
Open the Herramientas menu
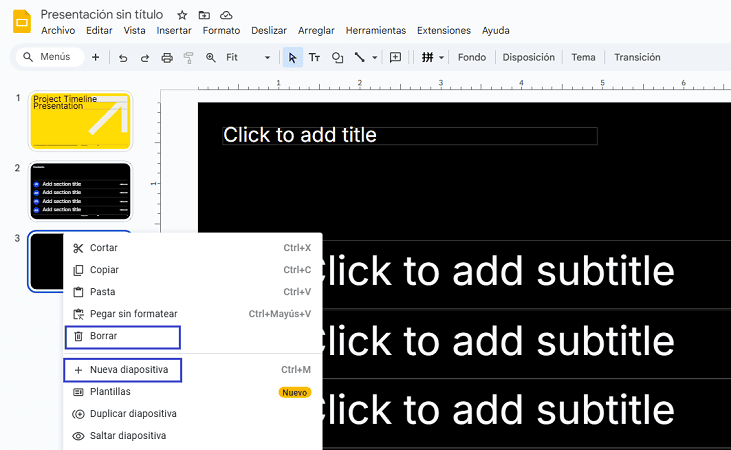pyautogui.click(x=376, y=31)
